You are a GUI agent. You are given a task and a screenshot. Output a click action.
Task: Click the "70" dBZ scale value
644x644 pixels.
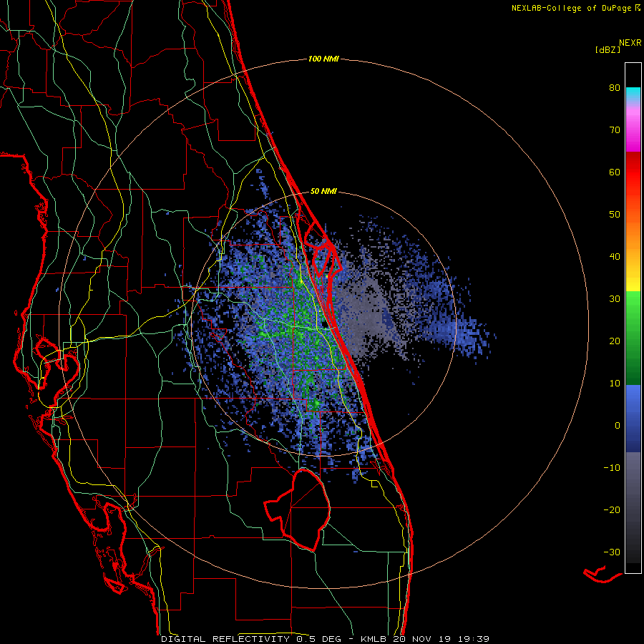tap(615, 130)
